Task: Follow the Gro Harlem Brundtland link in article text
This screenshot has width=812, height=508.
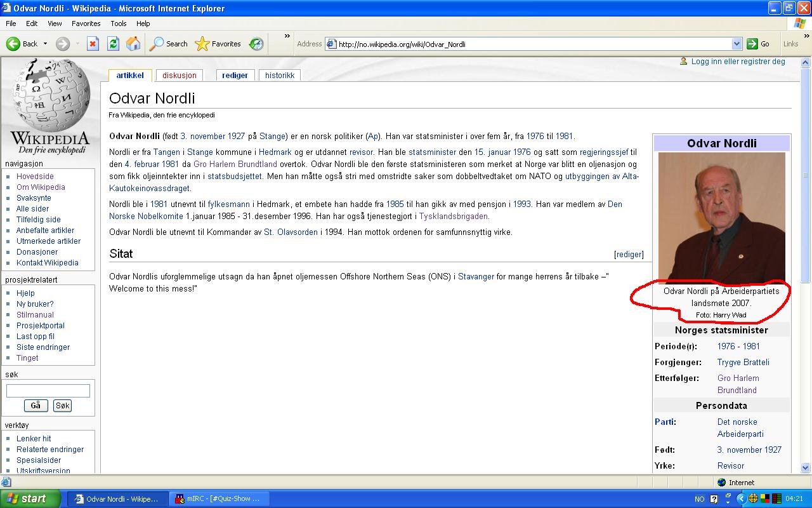Action: 235,164
